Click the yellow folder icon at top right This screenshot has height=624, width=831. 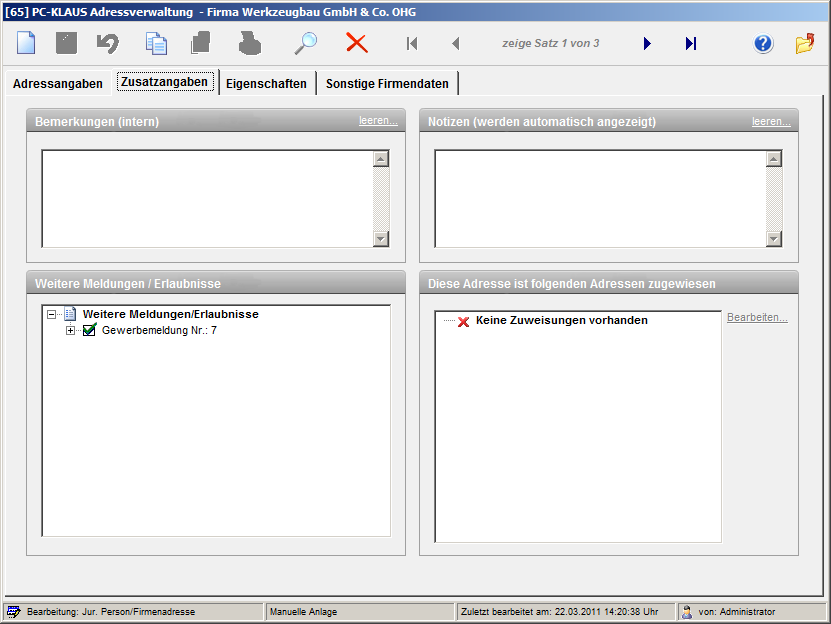[805, 44]
